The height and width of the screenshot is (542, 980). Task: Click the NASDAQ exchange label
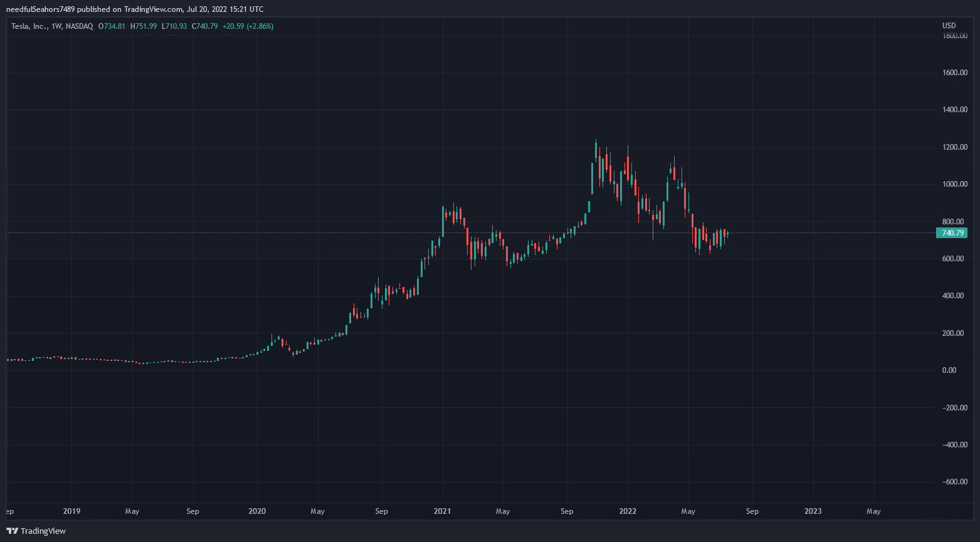coord(79,26)
